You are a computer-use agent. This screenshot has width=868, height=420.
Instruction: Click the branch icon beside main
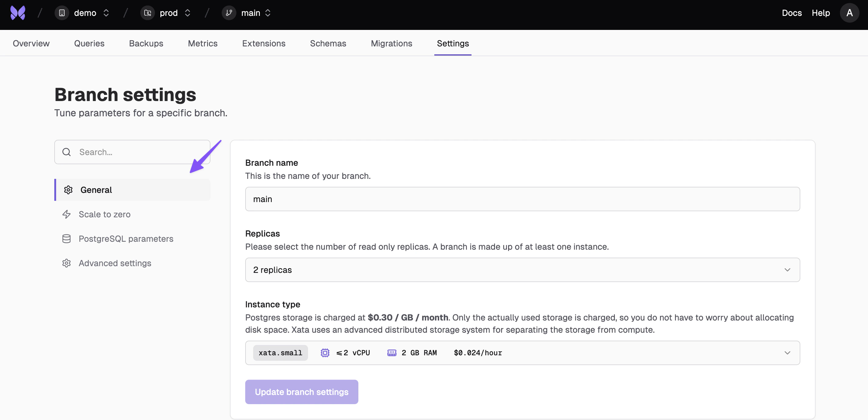click(x=229, y=13)
